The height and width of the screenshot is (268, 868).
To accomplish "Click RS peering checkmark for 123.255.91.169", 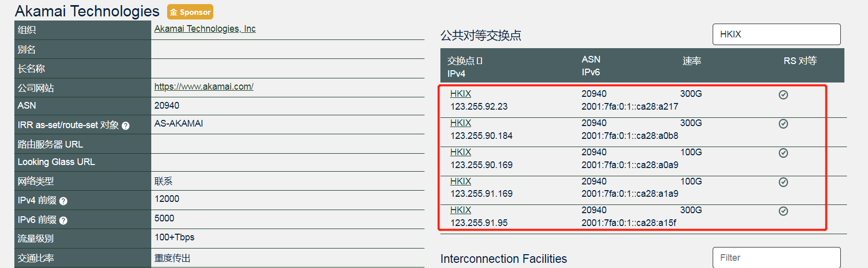I will (x=783, y=182).
